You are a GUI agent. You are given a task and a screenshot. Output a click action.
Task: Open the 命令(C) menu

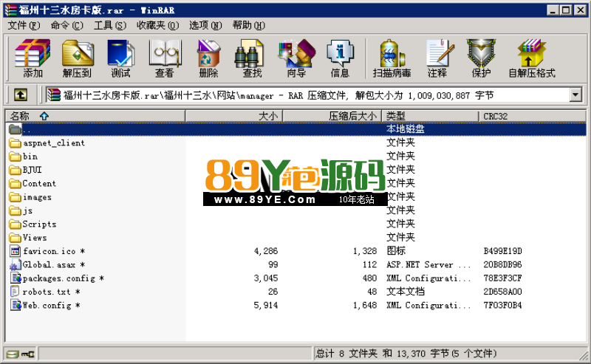click(x=66, y=25)
